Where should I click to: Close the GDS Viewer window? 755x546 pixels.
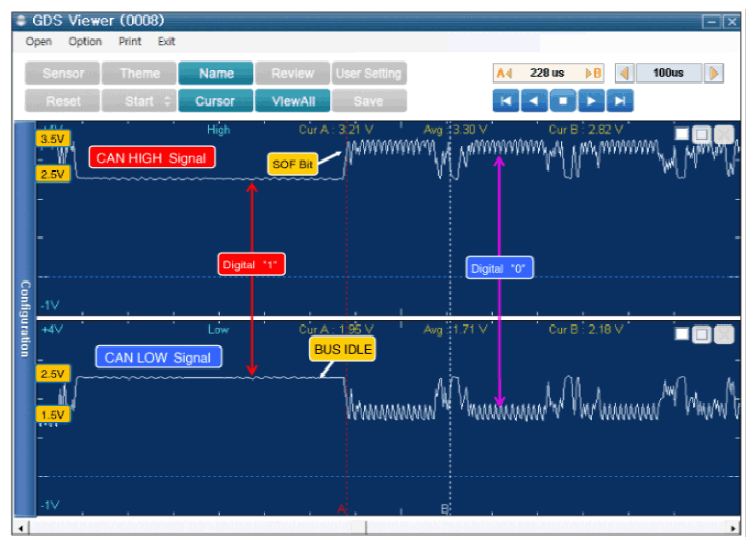pos(731,22)
